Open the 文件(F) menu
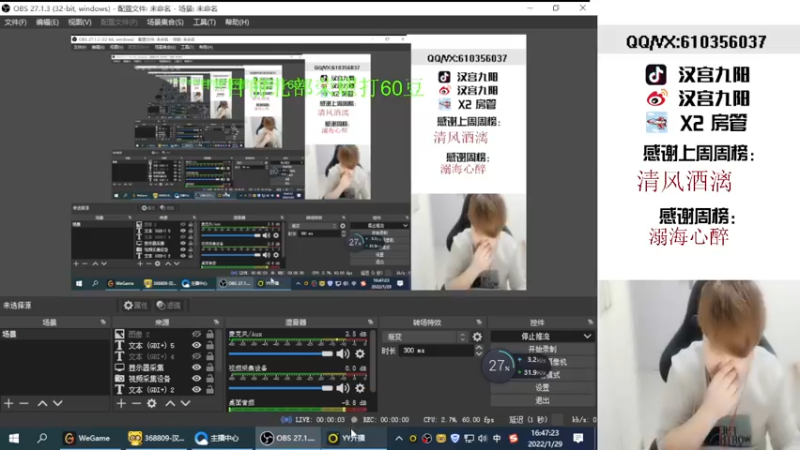Screen dimensions: 800x450 (x=15, y=22)
